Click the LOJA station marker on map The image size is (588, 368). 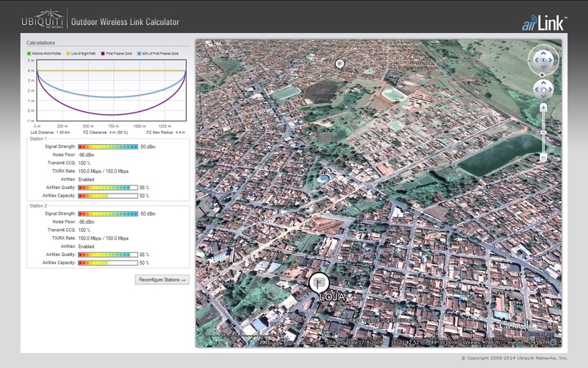[318, 283]
